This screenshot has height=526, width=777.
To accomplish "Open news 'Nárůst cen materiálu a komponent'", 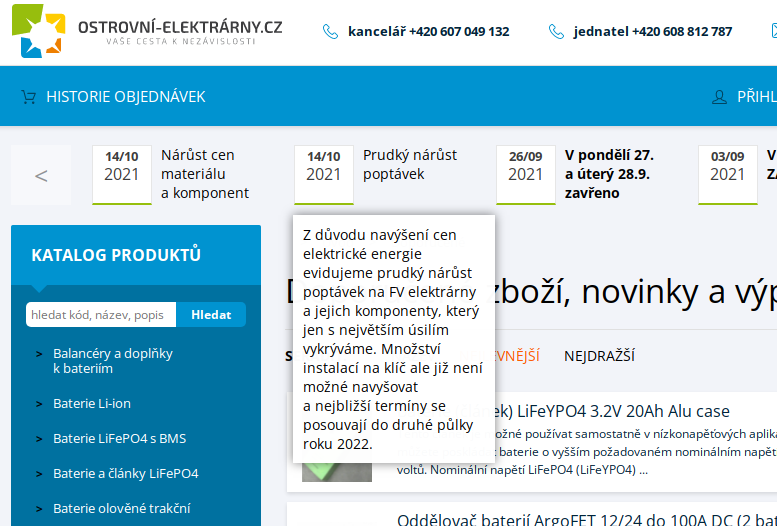I will [204, 174].
